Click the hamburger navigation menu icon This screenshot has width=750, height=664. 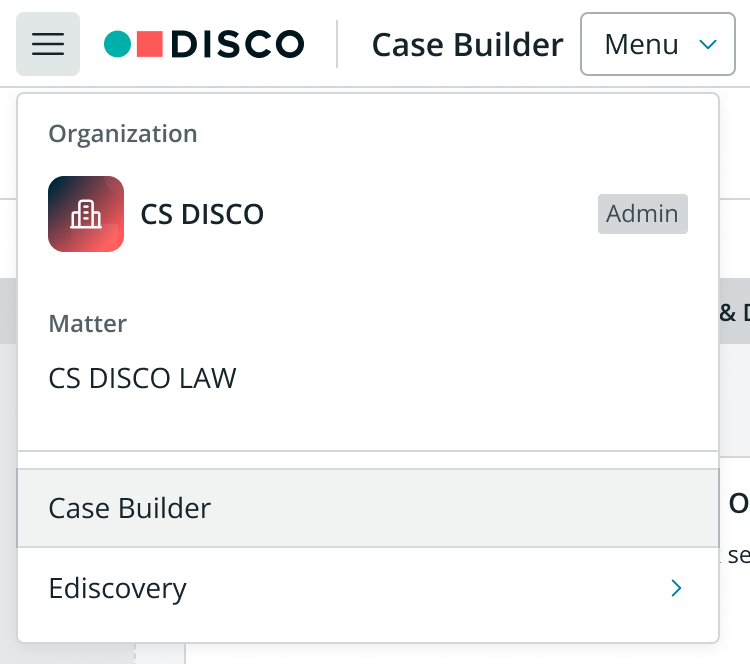point(48,44)
